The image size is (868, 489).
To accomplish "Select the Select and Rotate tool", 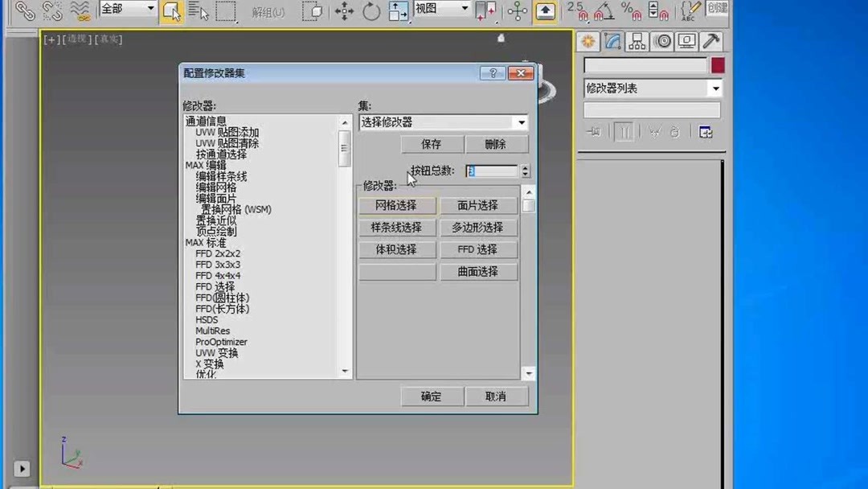I will [x=371, y=11].
